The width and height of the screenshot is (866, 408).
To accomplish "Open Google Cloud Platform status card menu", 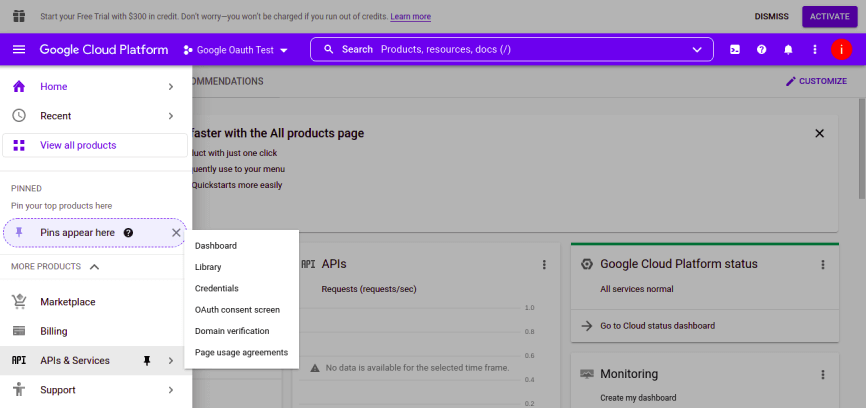I will coord(823,264).
